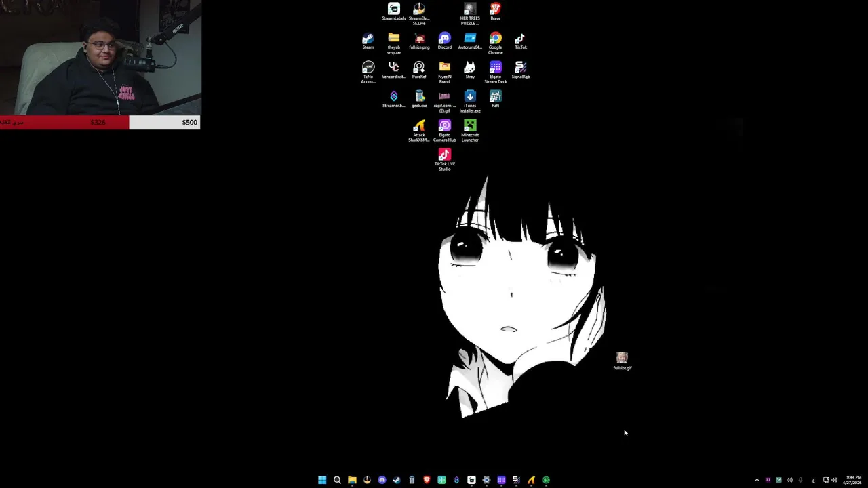Image resolution: width=868 pixels, height=488 pixels.
Task: Select the theyab smp.rar archive
Action: 393,43
